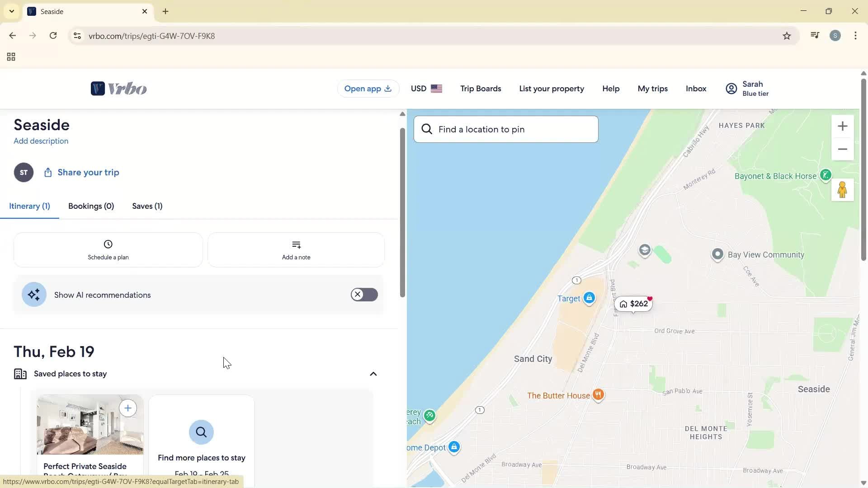Image resolution: width=868 pixels, height=488 pixels.
Task: Select Add a note
Action: 296,249
